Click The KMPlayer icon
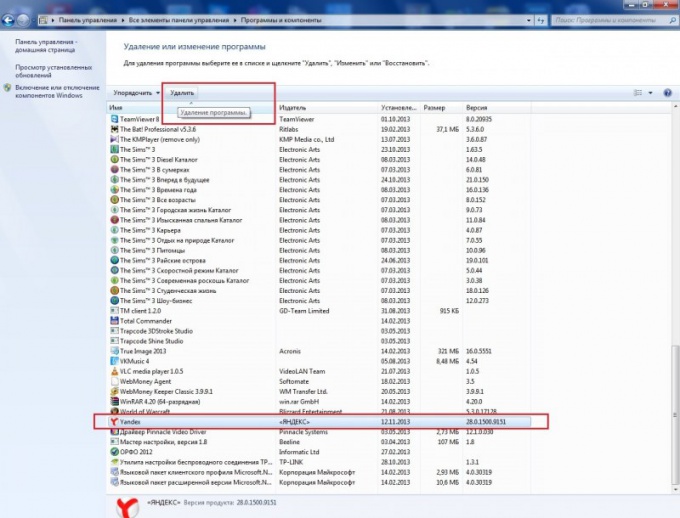This screenshot has height=518, width=680. tap(114, 139)
